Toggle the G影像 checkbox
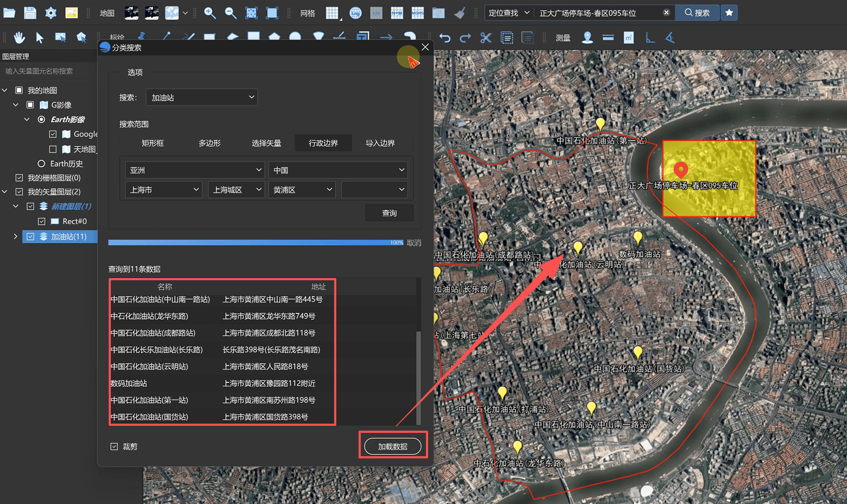Image resolution: width=847 pixels, height=504 pixels. click(30, 105)
